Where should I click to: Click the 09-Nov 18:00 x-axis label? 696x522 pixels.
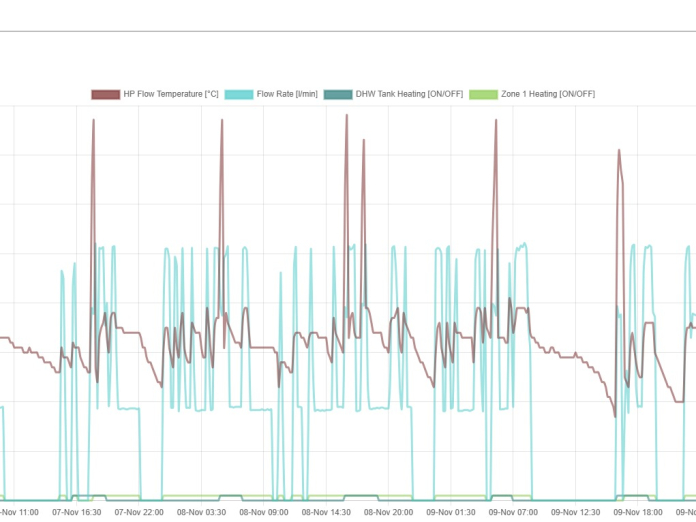click(x=639, y=511)
